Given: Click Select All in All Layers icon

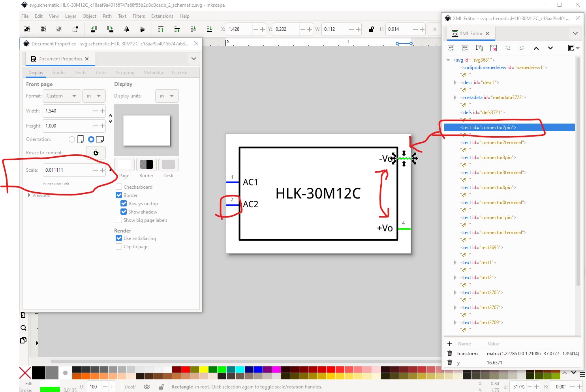Looking at the screenshot, I should (43, 29).
